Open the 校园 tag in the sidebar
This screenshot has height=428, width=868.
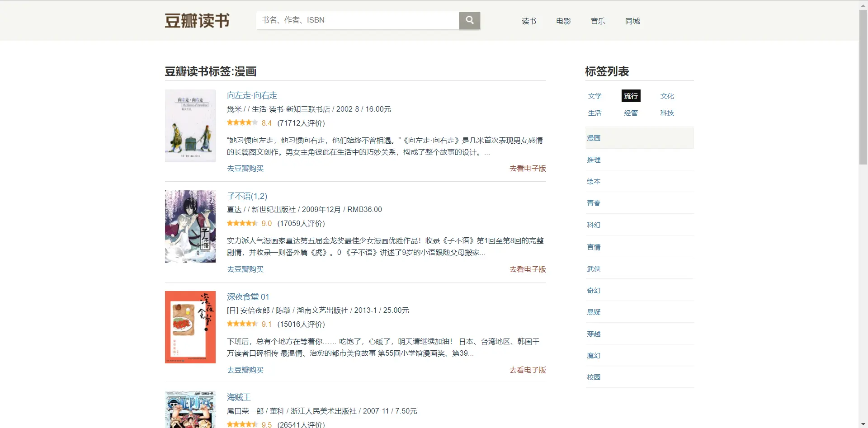pyautogui.click(x=639, y=377)
